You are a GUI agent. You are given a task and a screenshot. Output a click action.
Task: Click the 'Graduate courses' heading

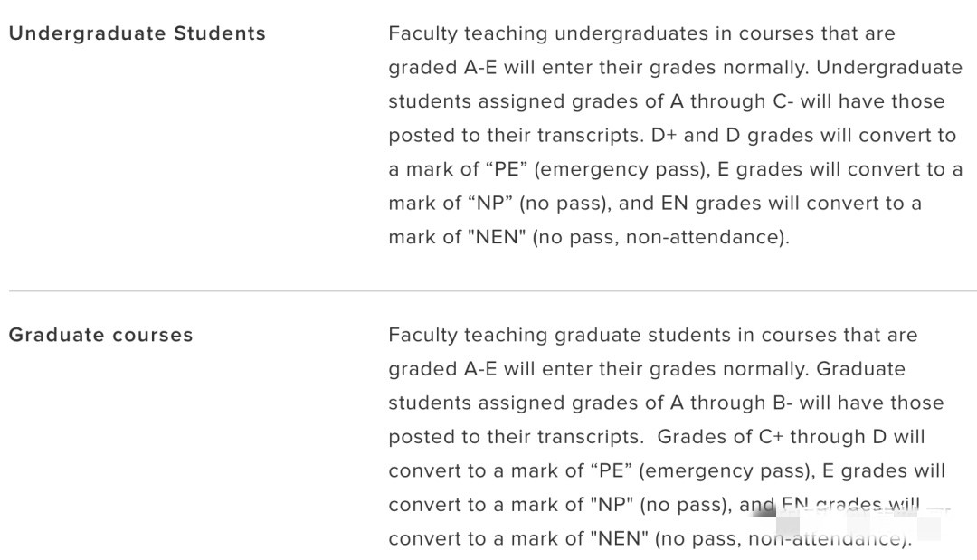pyautogui.click(x=101, y=335)
